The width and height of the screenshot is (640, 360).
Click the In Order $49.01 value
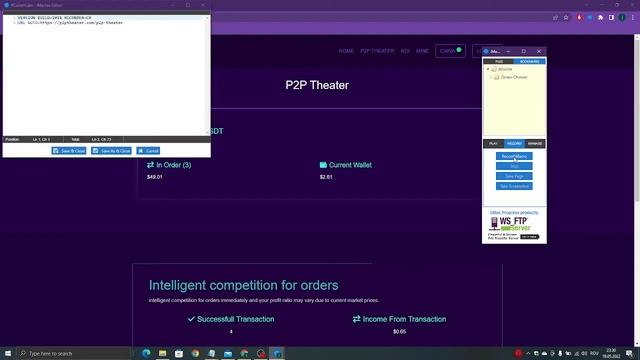tap(155, 177)
